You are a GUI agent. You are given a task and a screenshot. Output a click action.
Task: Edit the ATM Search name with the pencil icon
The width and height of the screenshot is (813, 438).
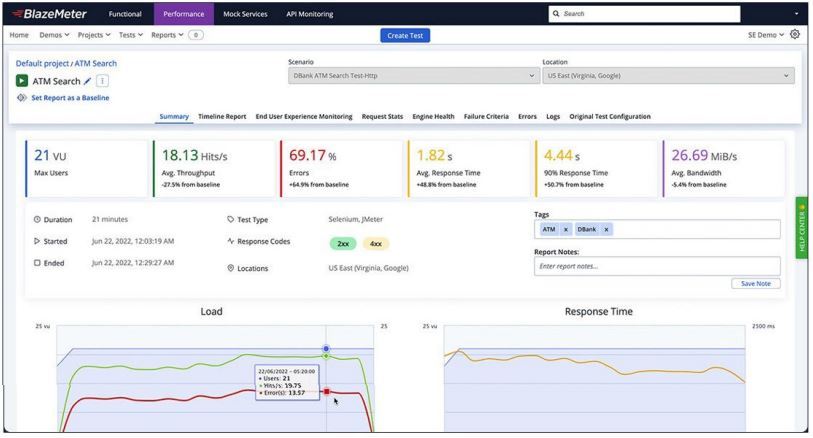[x=88, y=81]
